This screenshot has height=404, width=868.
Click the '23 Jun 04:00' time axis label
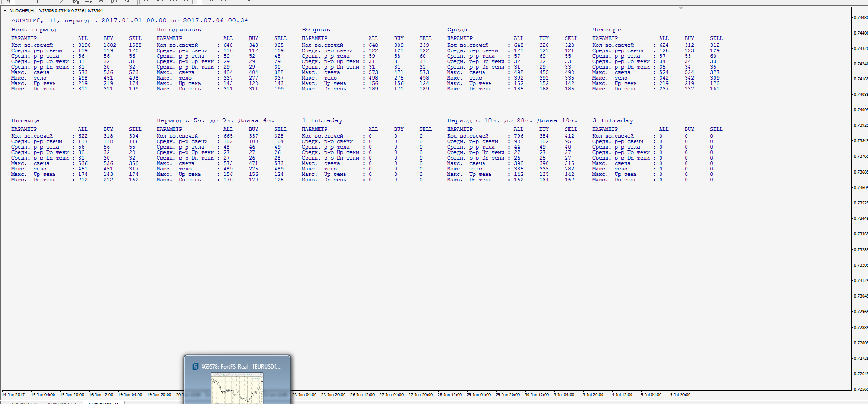[304, 394]
